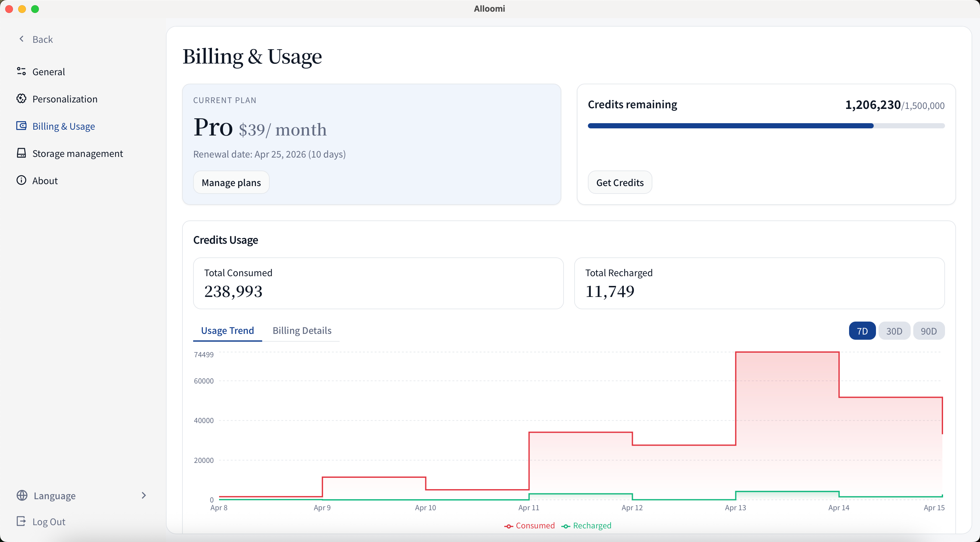Open the Billing Details tab

(x=302, y=330)
